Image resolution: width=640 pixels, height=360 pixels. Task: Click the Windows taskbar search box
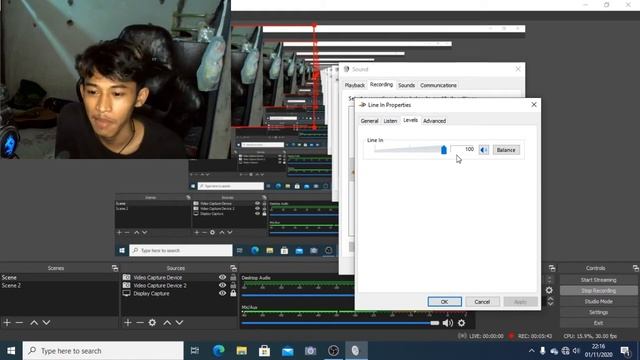(103, 351)
